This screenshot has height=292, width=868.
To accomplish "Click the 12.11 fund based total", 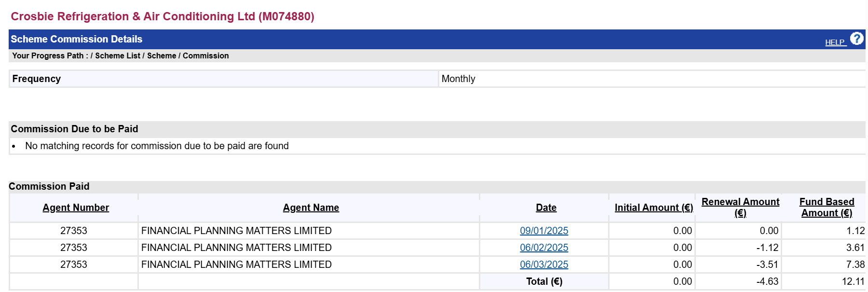I will [x=853, y=281].
